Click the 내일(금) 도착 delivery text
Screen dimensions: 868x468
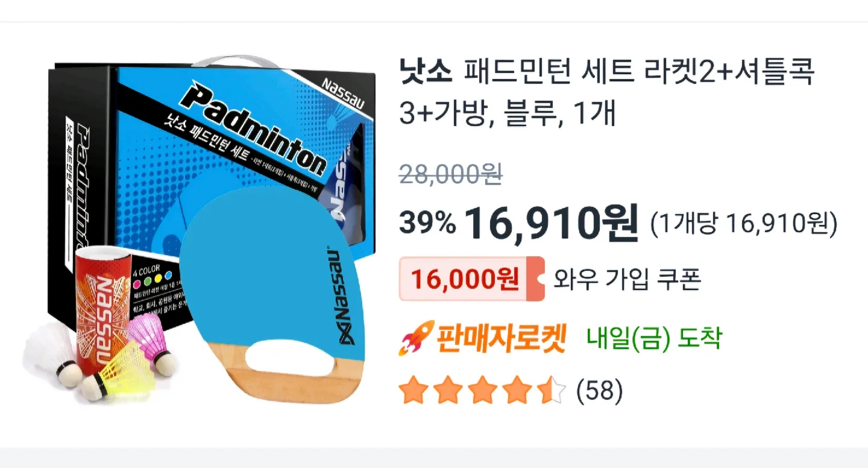click(654, 340)
